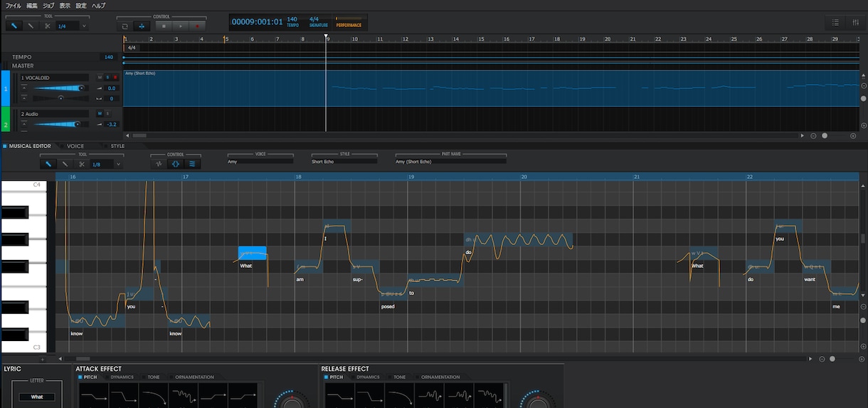This screenshot has width=868, height=408.
Task: Select the line tool in the top toolbar
Action: [x=31, y=26]
